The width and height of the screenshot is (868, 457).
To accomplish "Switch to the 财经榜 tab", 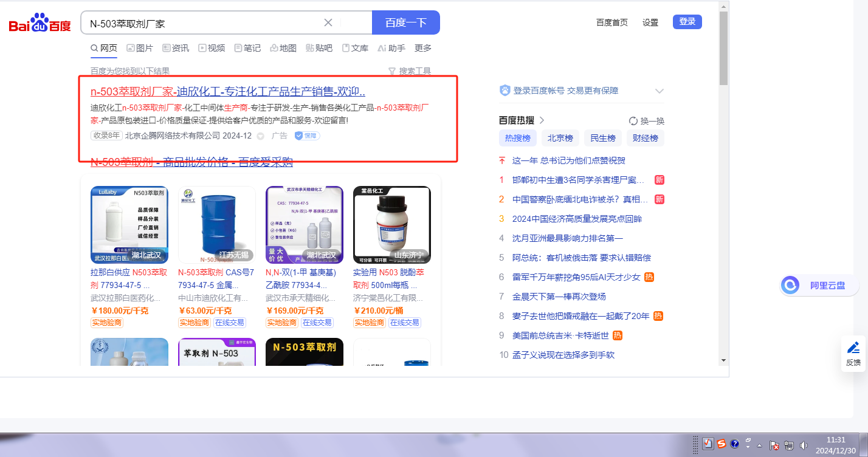I will (x=646, y=138).
